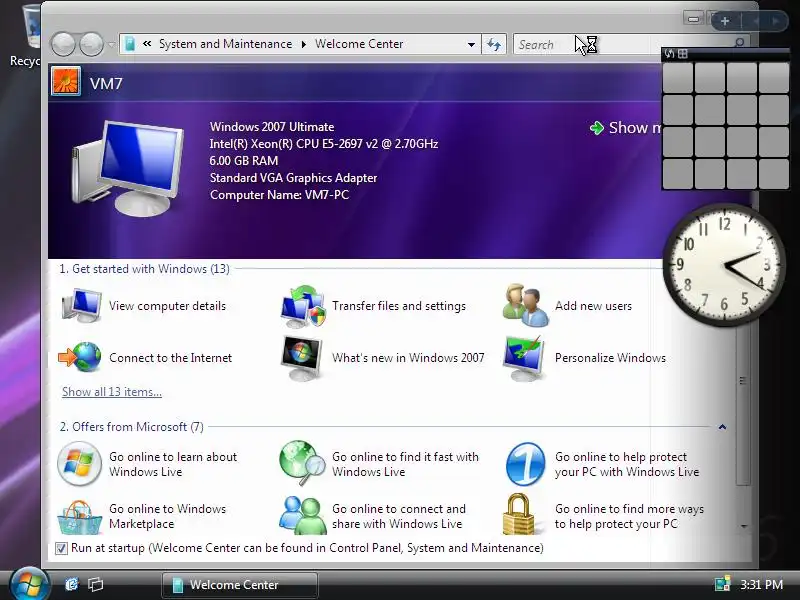800x600 pixels.
Task: Click the 3:31 PM taskbar clock
Action: (761, 584)
